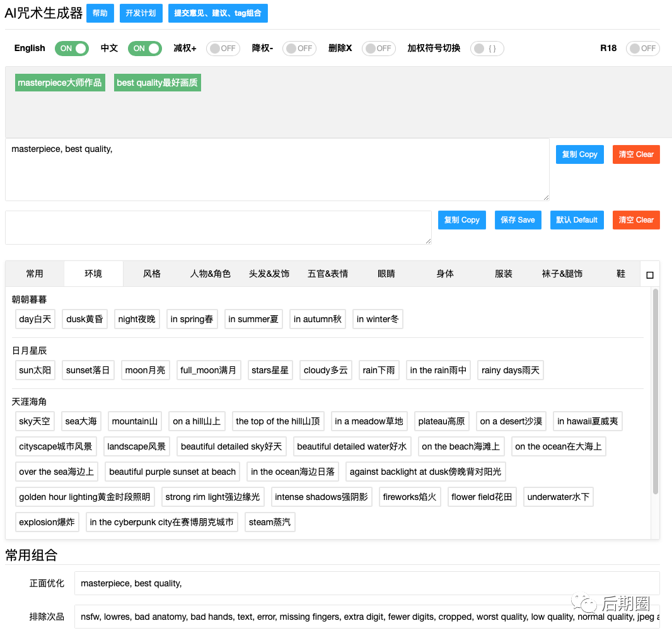Viewport: 672px width, 633px height.
Task: Add the sun太阳 tag
Action: (35, 370)
